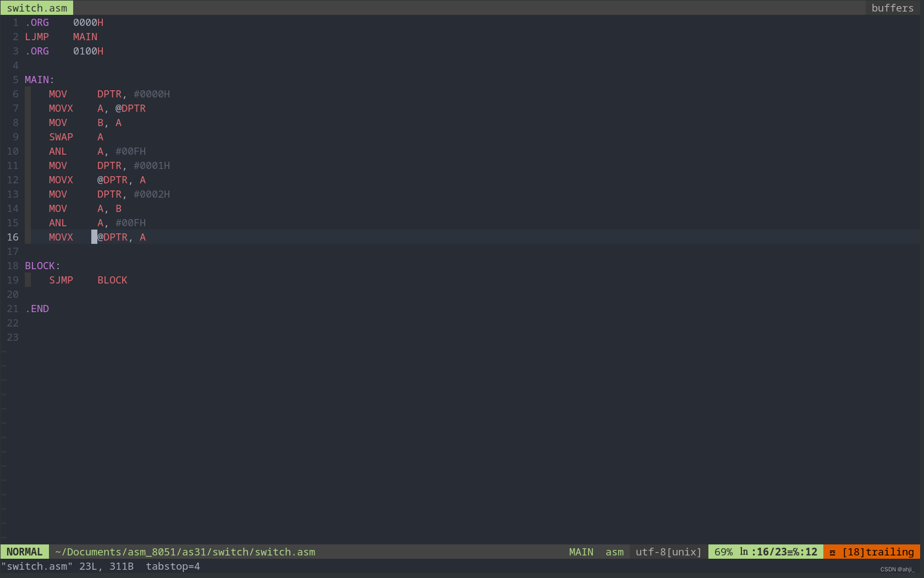Click the file path switch.asm in statusline
This screenshot has width=924, height=578.
click(185, 552)
